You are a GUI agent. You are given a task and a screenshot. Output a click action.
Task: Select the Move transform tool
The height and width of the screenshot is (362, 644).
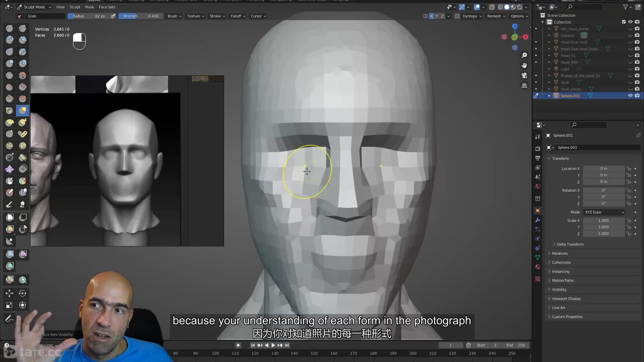tap(9, 294)
